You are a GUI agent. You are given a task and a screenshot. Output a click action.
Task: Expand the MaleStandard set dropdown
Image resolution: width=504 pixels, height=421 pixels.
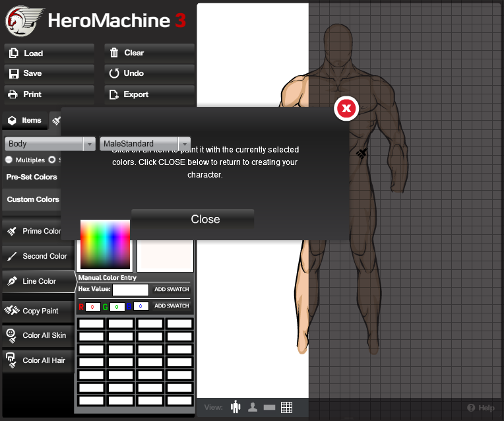[145, 144]
